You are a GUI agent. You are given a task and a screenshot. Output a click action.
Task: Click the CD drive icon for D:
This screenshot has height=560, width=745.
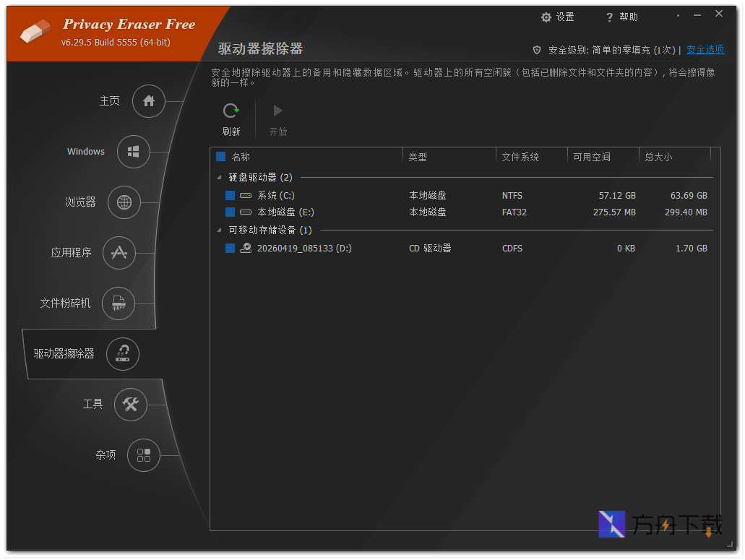coord(246,248)
